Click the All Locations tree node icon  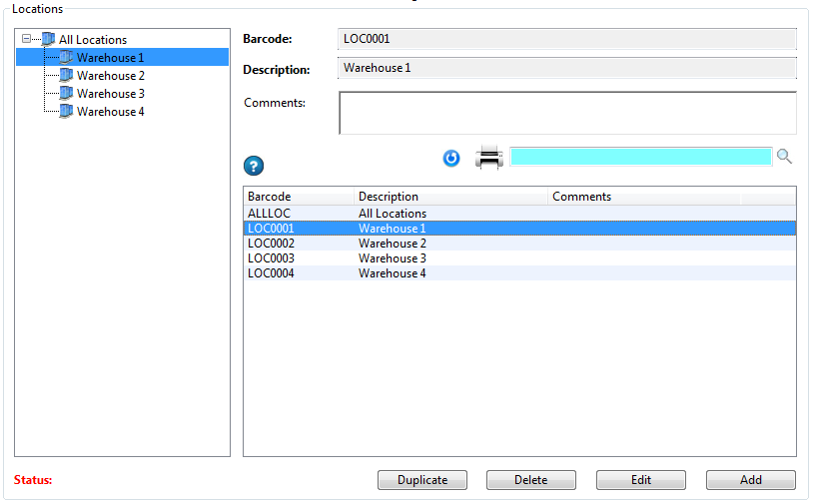[48, 40]
